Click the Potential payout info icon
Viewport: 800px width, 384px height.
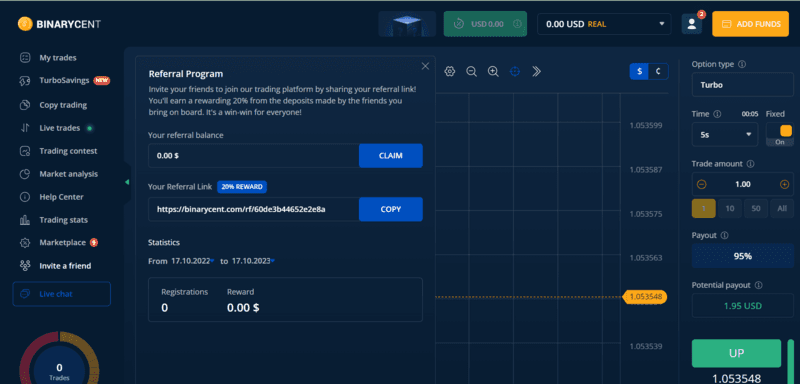point(758,285)
